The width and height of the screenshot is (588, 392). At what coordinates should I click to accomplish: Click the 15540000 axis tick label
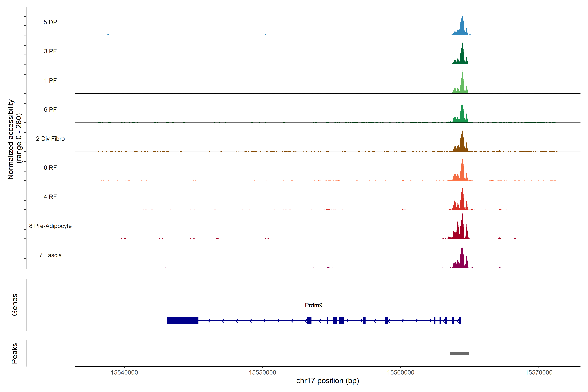coord(124,373)
